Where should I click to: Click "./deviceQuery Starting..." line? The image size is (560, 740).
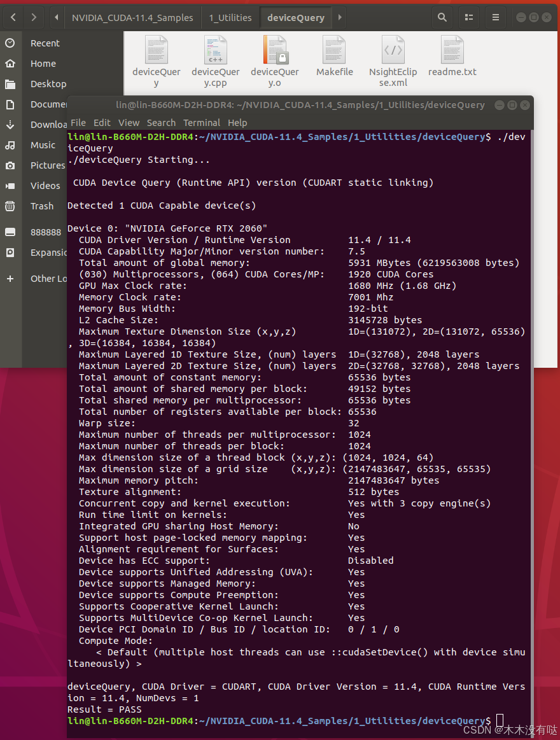click(138, 160)
